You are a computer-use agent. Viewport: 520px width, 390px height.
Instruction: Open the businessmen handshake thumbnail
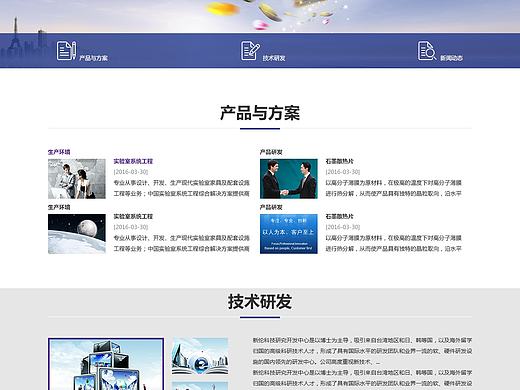click(x=289, y=179)
